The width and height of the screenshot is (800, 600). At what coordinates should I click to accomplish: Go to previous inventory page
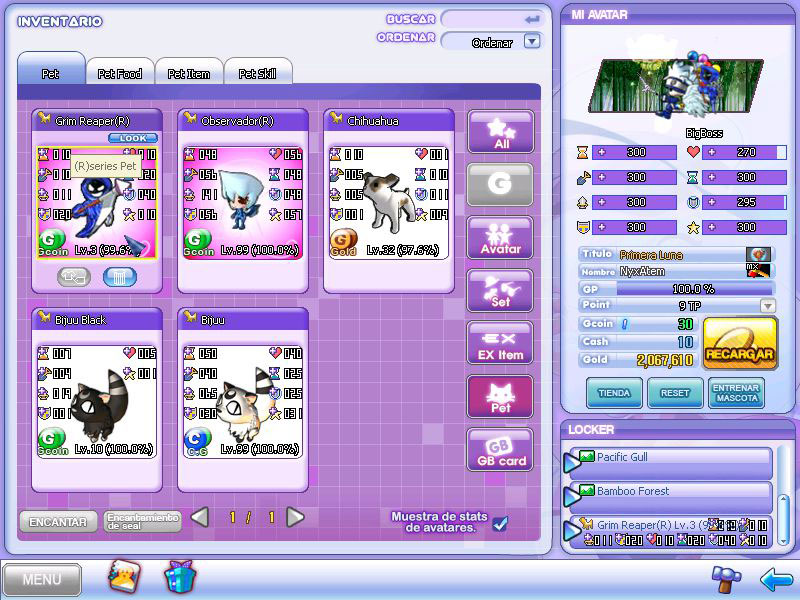(200, 518)
